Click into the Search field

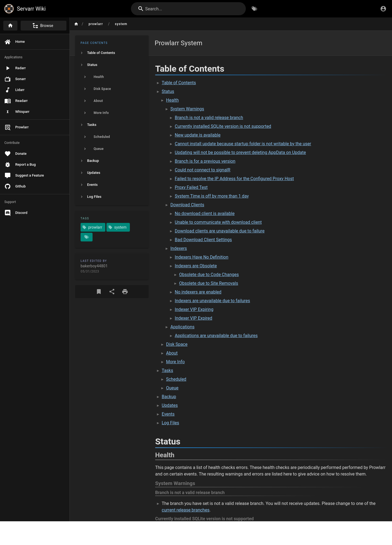(188, 9)
